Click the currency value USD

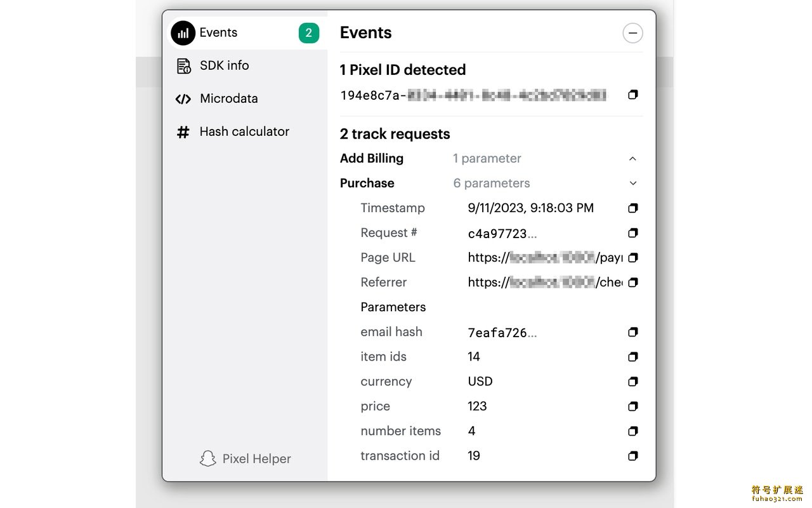(480, 382)
